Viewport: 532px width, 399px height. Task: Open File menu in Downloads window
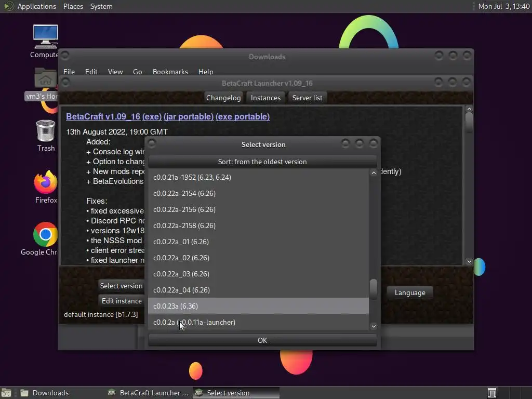(69, 72)
